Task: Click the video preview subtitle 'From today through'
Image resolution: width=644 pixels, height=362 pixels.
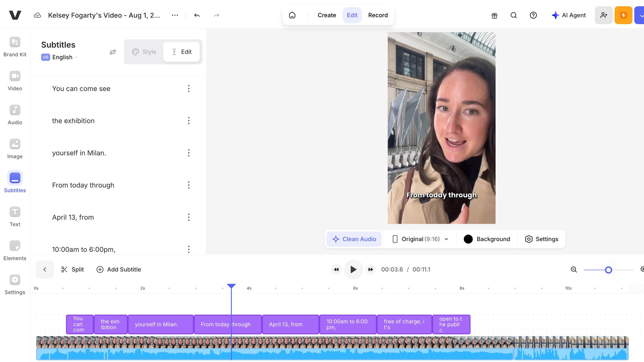Action: coord(441,195)
